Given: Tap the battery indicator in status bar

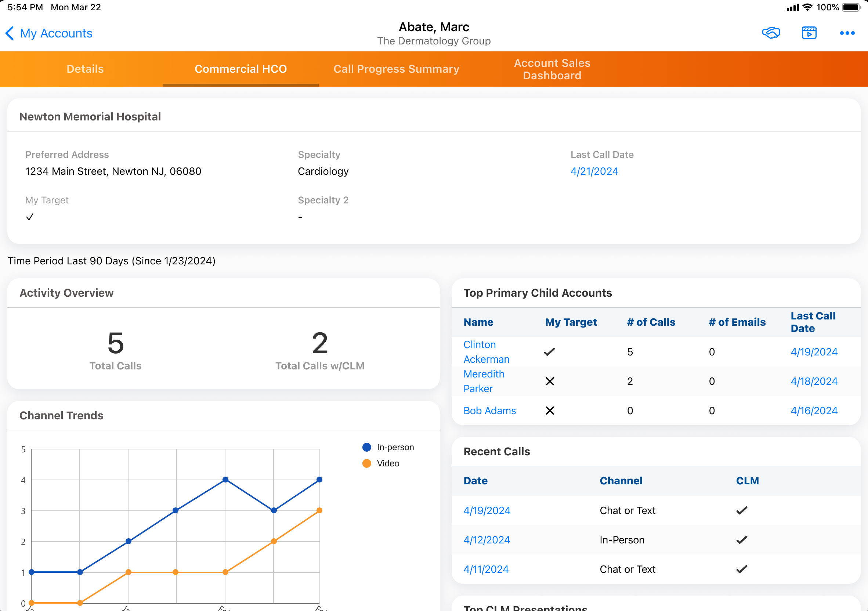Looking at the screenshot, I should tap(851, 7).
